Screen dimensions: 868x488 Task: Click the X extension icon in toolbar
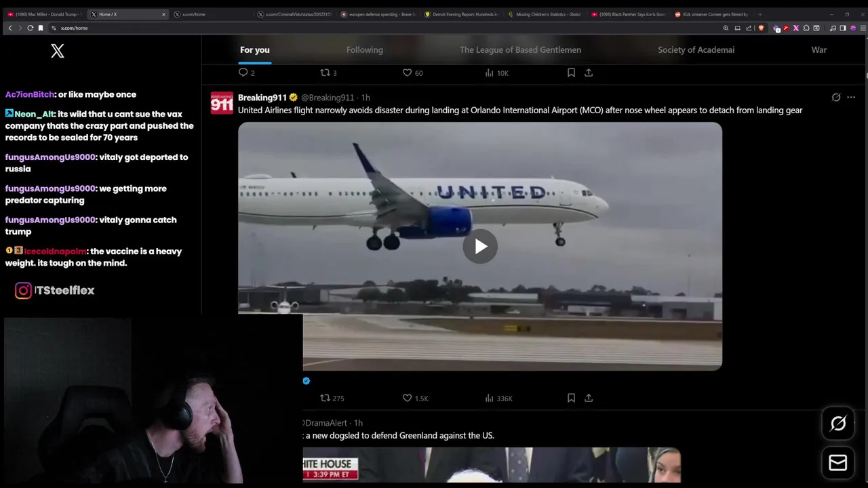[796, 28]
